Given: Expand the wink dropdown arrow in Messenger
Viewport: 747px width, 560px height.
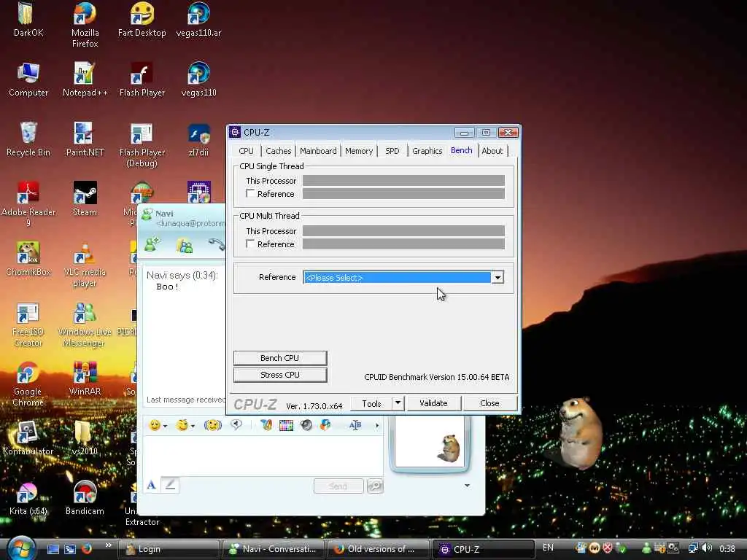Looking at the screenshot, I should coord(193,426).
